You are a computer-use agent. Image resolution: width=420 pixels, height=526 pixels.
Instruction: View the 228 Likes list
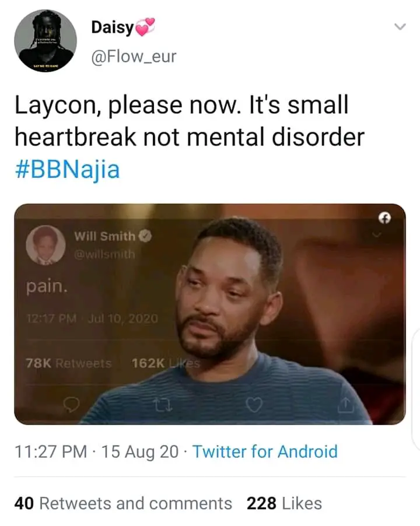click(x=285, y=503)
